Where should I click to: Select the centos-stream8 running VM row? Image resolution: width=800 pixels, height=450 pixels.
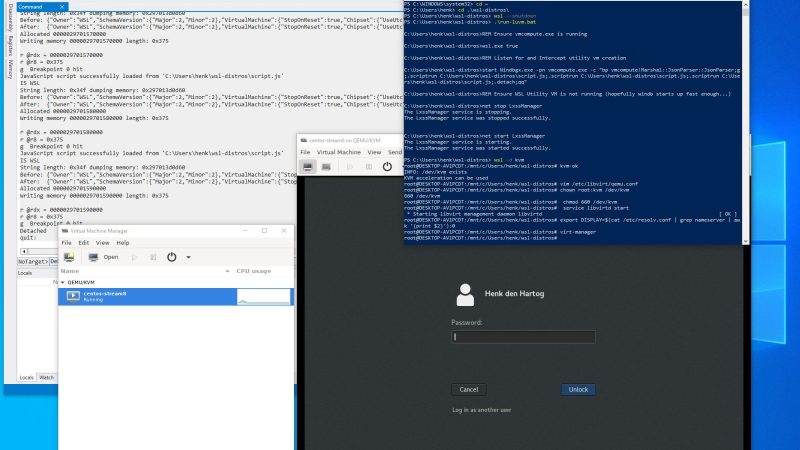point(150,296)
